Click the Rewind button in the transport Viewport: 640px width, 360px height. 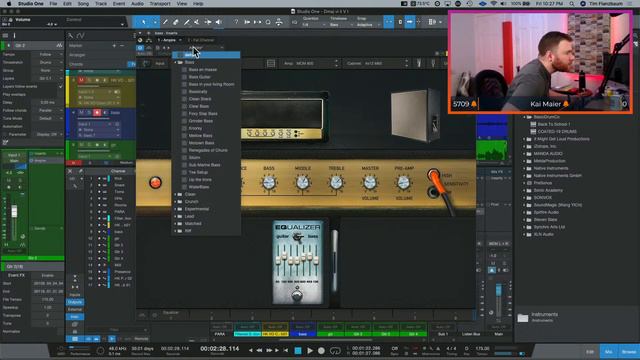pos(259,350)
